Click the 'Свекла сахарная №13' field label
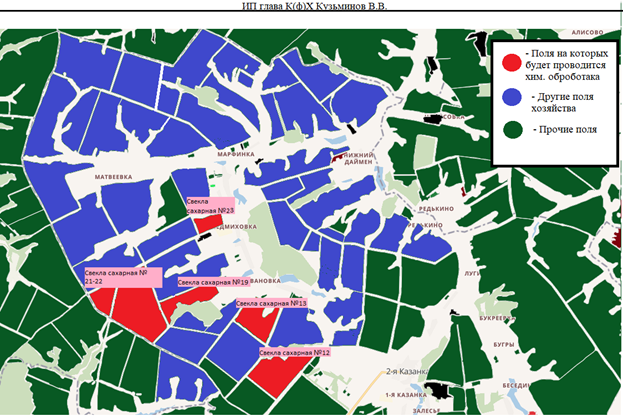Viewport: 643px width, 416px height. coord(269,303)
